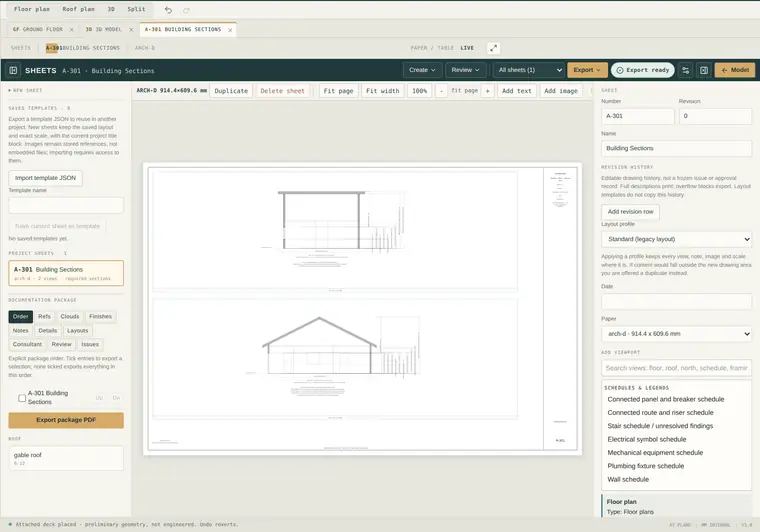Select the Order package tab

point(20,317)
